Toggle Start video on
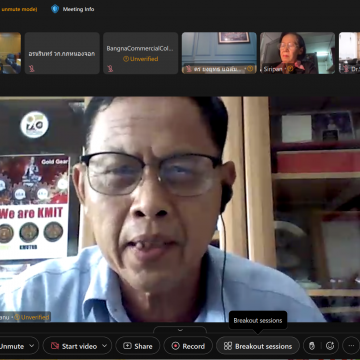The height and width of the screenshot is (360, 360). click(74, 346)
